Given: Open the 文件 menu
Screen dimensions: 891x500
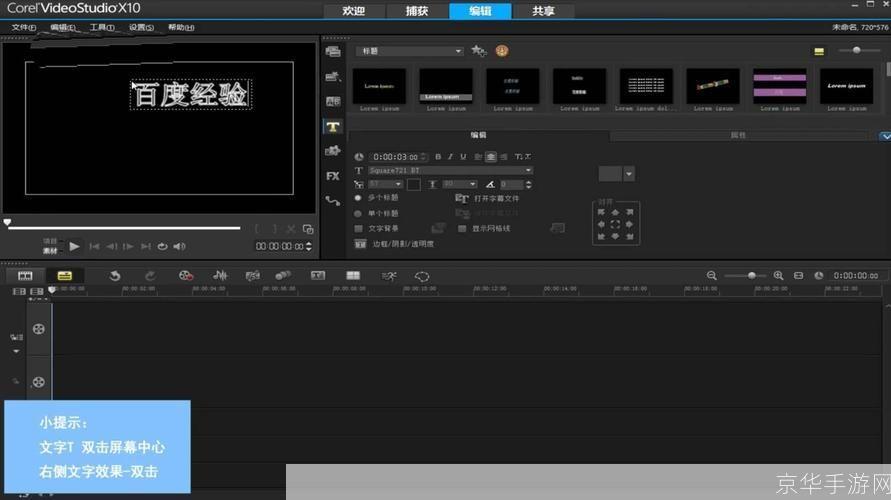Looking at the screenshot, I should (x=24, y=27).
